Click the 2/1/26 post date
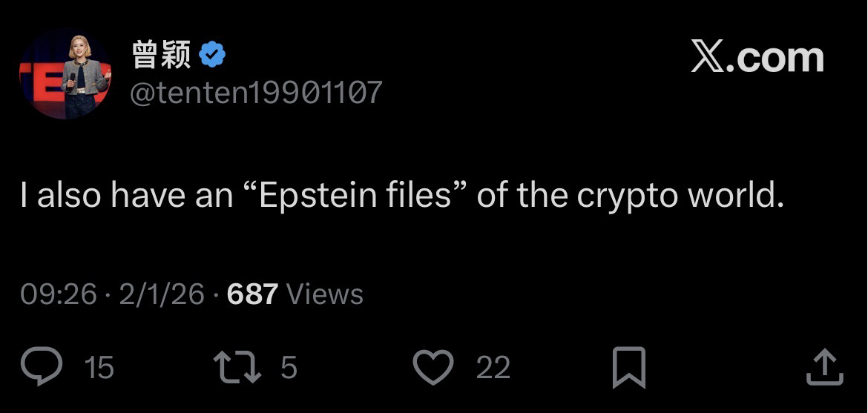The height and width of the screenshot is (413, 868). click(161, 294)
